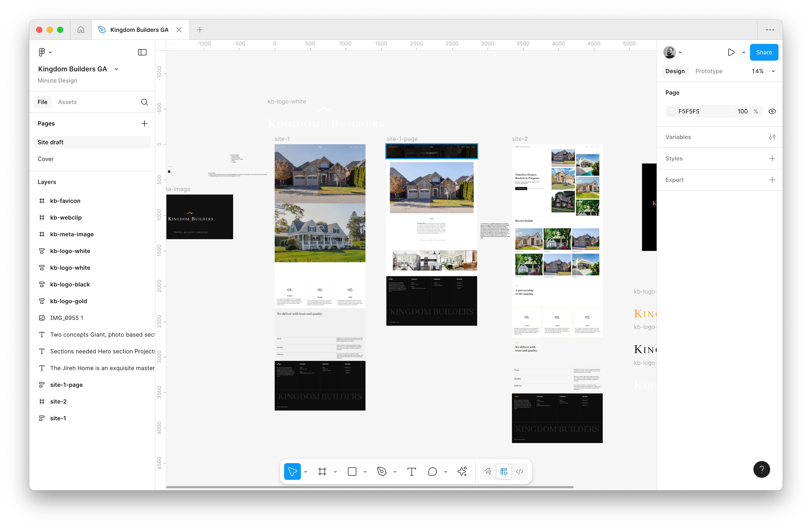812x529 pixels.
Task: Open Variables settings sliders icon
Action: pyautogui.click(x=772, y=137)
